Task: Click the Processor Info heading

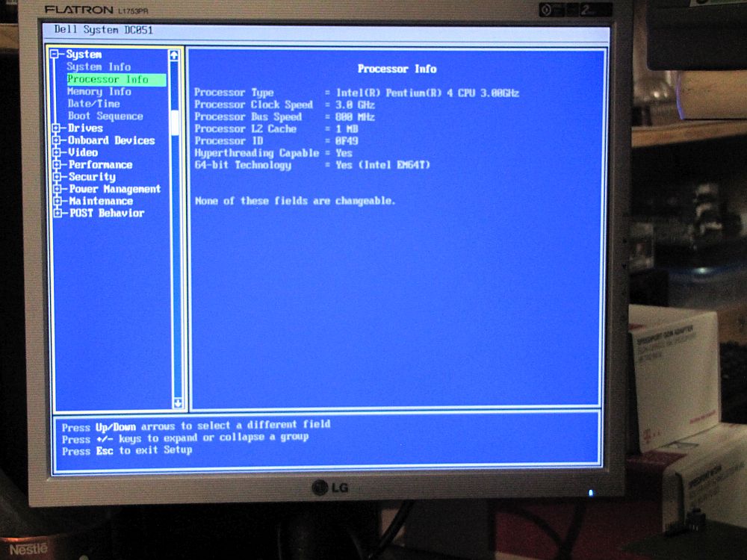Action: tap(397, 69)
